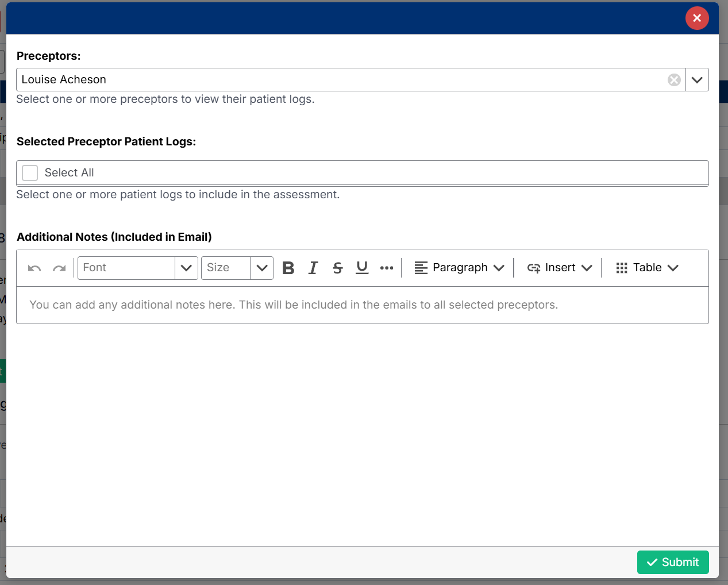
Task: Click into the Size field
Action: click(x=226, y=268)
